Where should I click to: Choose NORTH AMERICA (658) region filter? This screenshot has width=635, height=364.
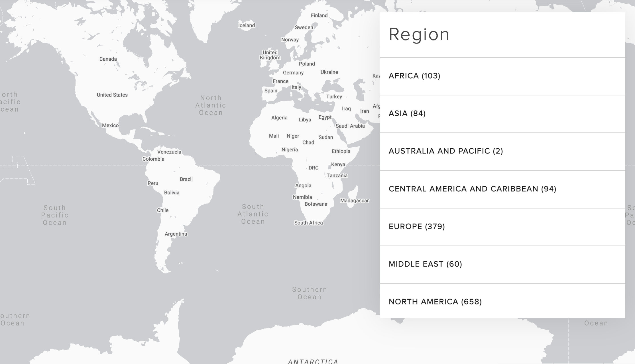(x=435, y=302)
